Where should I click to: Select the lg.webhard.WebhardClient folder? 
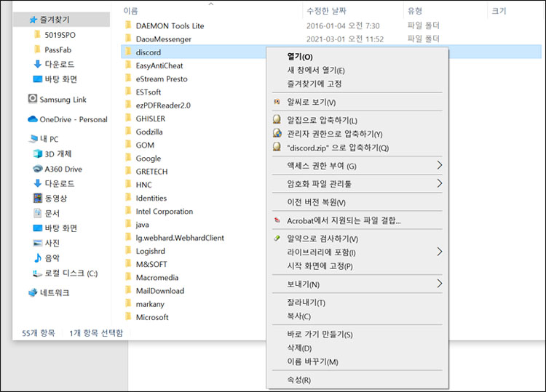click(180, 238)
